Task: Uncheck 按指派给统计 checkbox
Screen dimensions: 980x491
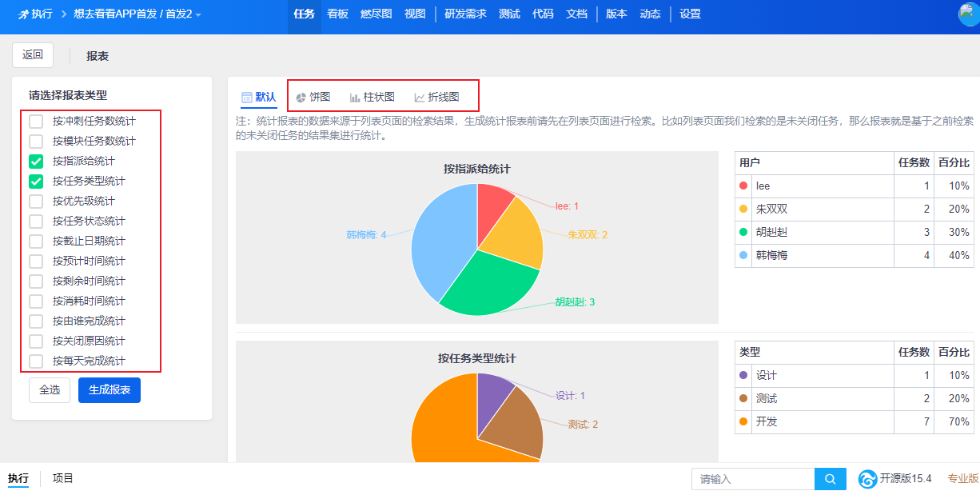Action: (x=36, y=162)
